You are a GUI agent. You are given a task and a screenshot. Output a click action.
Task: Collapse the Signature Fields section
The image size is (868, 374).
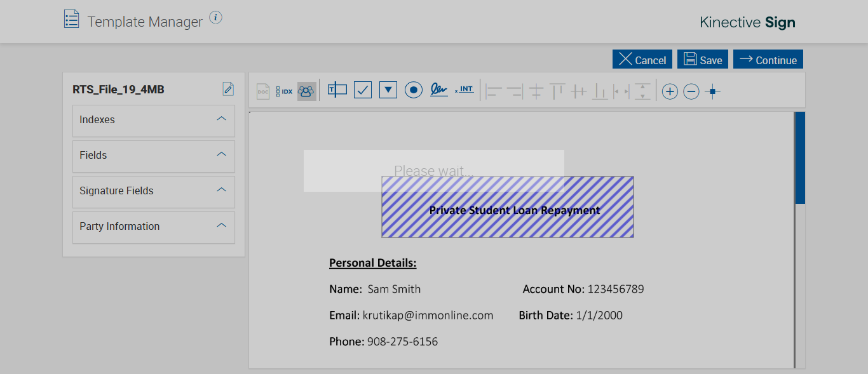coord(222,190)
